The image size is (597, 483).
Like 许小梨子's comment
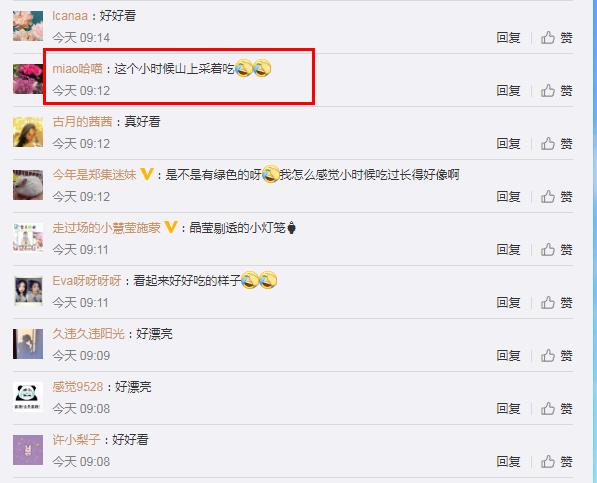click(x=557, y=461)
